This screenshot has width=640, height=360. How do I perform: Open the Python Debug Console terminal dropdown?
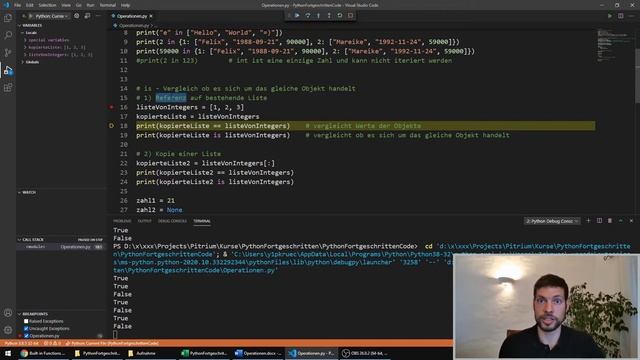pyautogui.click(x=552, y=221)
